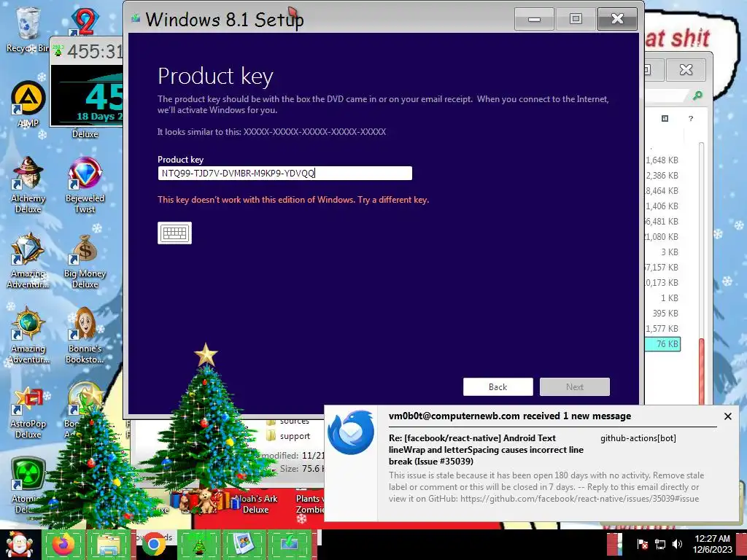Click inside the Product key text field

(x=285, y=173)
